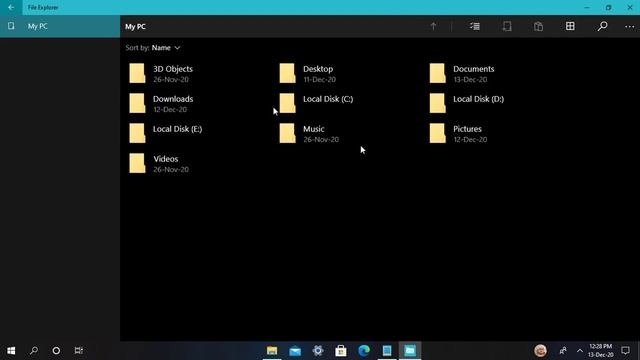The image size is (640, 360).
Task: Open Microsoft Store from taskbar
Action: 341,351
